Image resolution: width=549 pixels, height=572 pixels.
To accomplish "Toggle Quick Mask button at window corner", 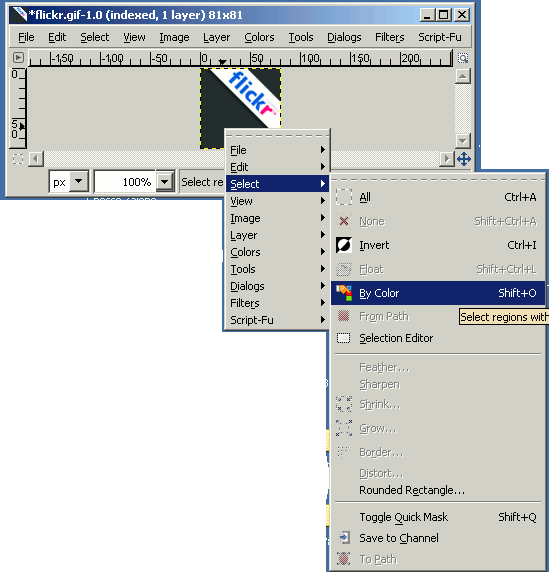I will [x=18, y=159].
